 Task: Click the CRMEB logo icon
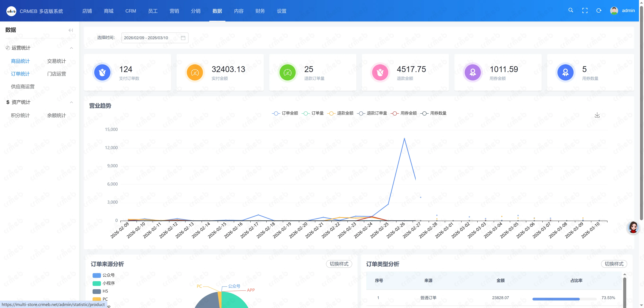click(x=11, y=11)
